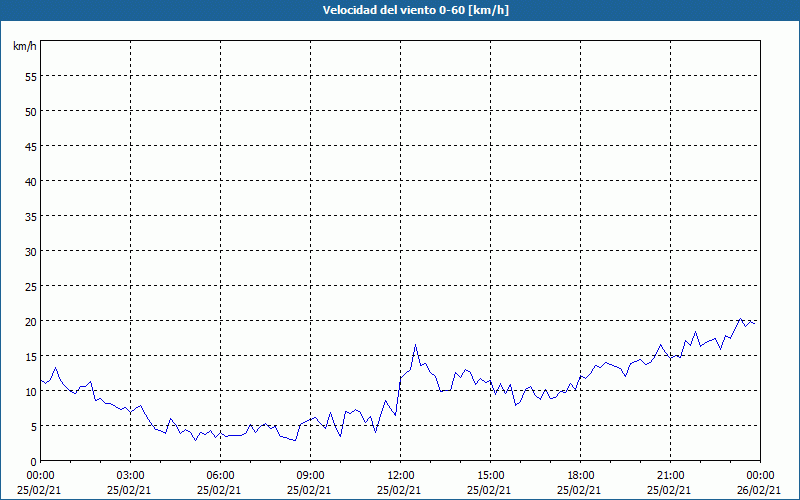Select the 25/02/21 date under 09:00
Screen dimensions: 800x500
[309, 490]
